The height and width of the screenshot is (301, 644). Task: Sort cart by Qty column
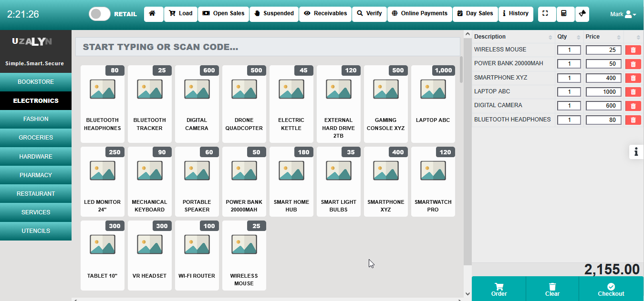click(569, 37)
